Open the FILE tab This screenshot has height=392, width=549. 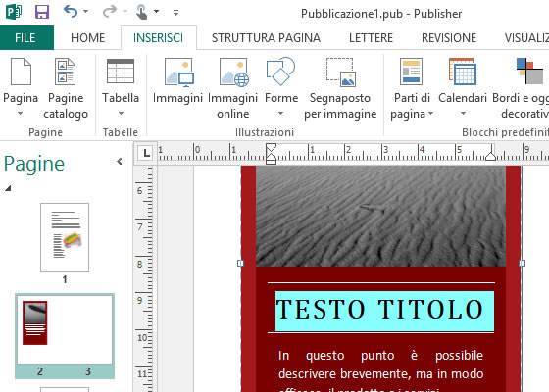[x=25, y=38]
